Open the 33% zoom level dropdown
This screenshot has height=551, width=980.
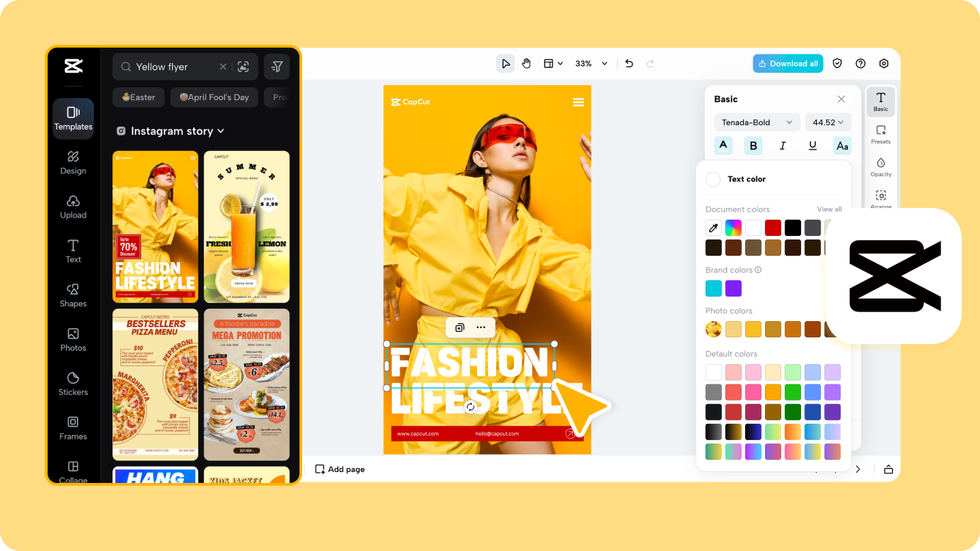click(589, 63)
